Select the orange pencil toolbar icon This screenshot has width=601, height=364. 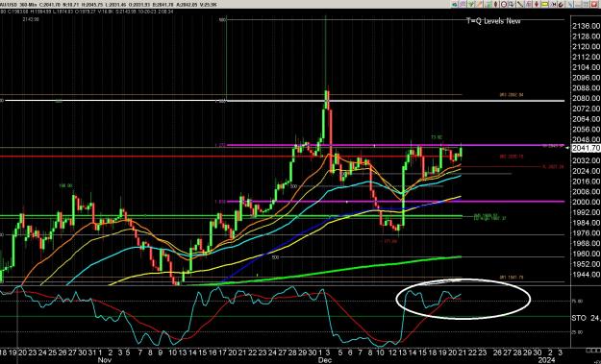[480, 4]
